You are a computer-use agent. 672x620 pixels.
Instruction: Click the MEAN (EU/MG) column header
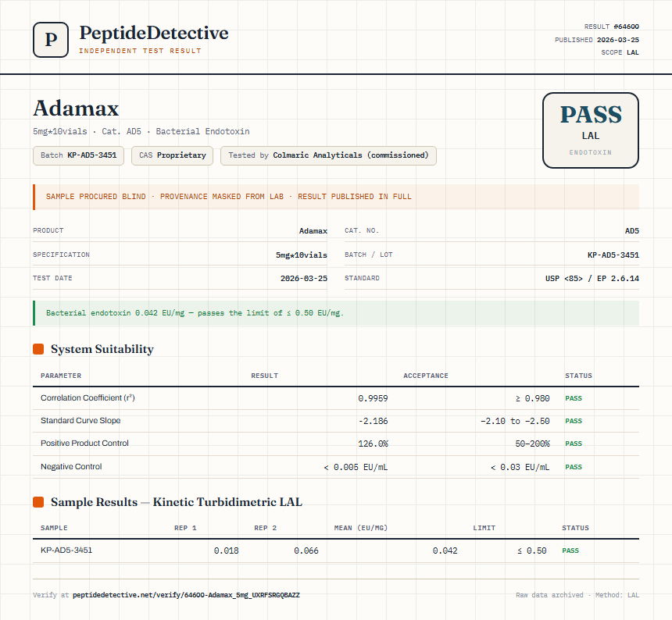361,528
